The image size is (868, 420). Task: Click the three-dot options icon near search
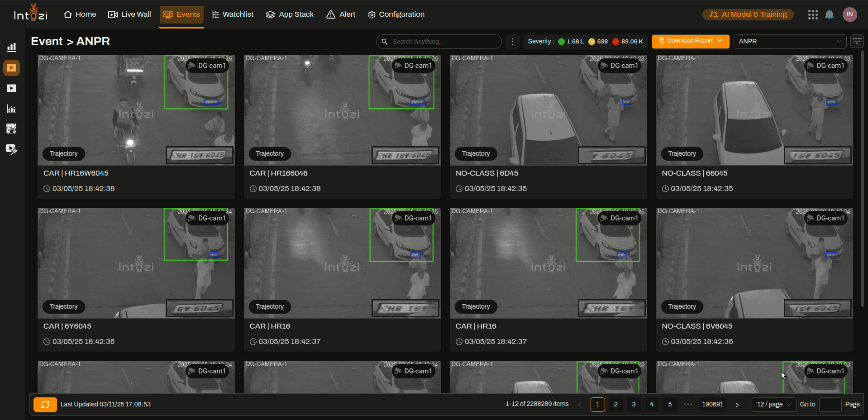(513, 42)
